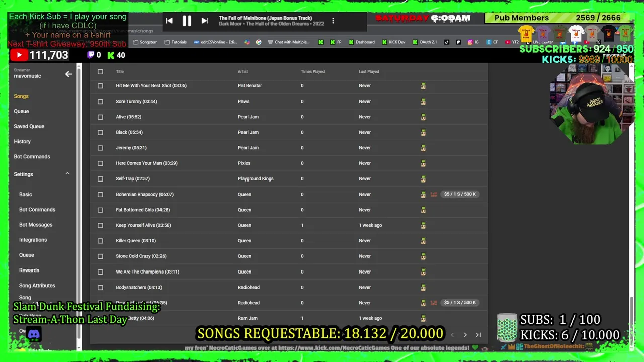Click attribute icon for Killer Queen row
Image resolution: width=644 pixels, height=362 pixels.
[x=423, y=241]
